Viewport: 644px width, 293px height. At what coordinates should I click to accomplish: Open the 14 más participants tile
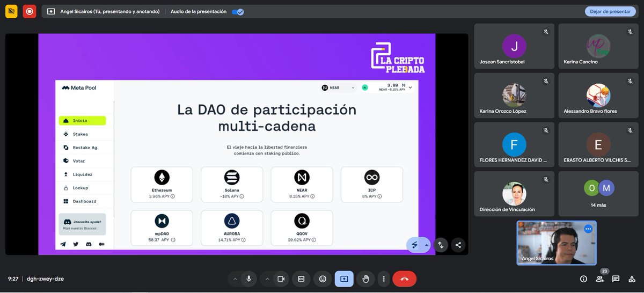click(598, 194)
